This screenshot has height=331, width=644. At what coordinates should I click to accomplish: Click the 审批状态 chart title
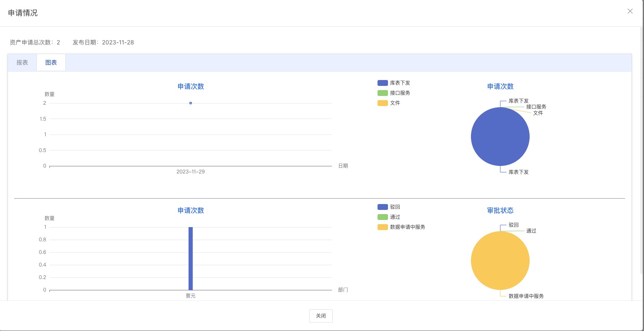coord(500,210)
